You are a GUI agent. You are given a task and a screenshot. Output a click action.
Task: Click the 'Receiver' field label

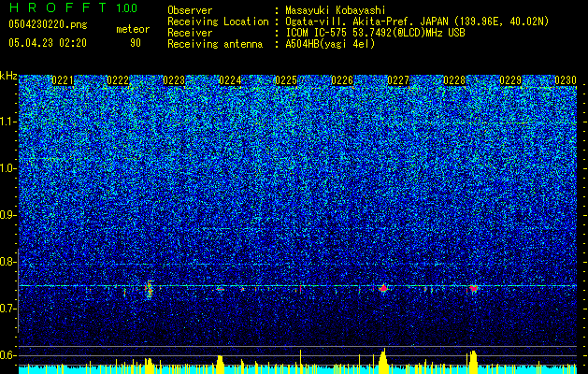pyautogui.click(x=190, y=33)
